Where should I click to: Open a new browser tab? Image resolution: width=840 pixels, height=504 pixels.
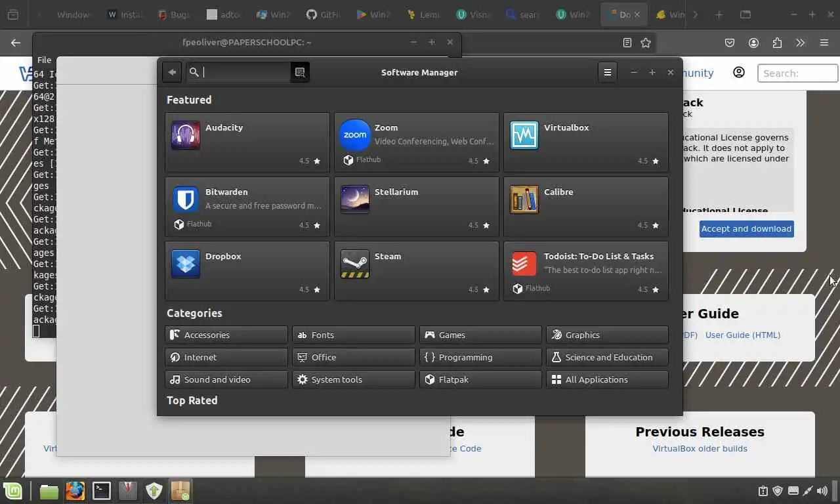pos(719,14)
